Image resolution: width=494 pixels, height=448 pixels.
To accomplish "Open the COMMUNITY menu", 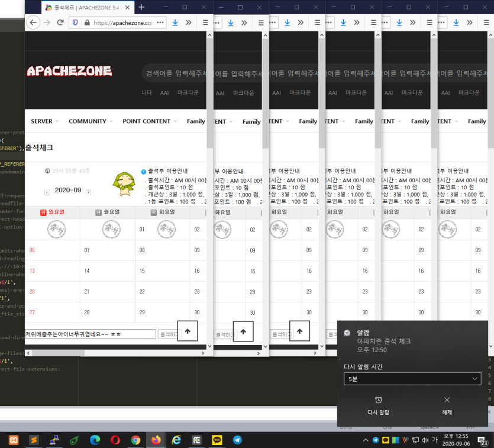I will 88,121.
